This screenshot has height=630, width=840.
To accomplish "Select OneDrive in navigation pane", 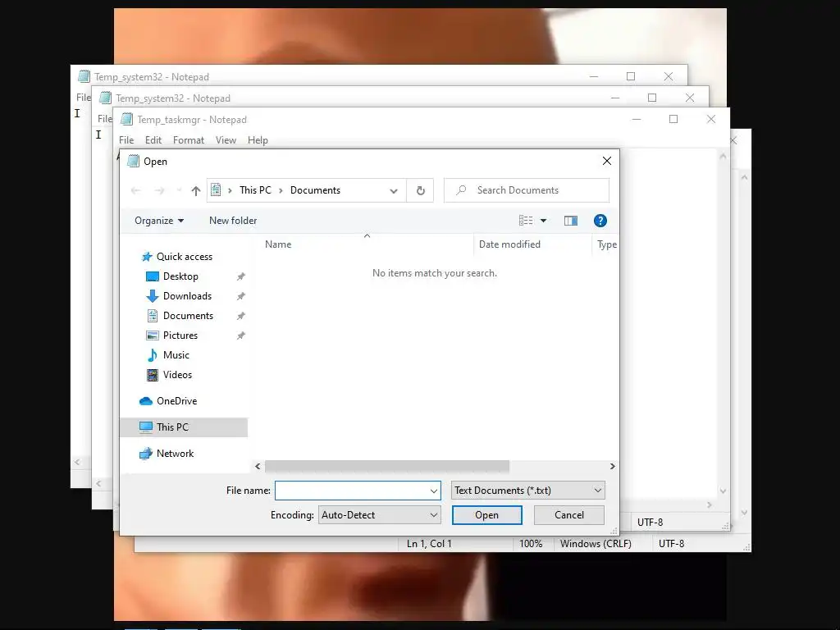I will 177,401.
